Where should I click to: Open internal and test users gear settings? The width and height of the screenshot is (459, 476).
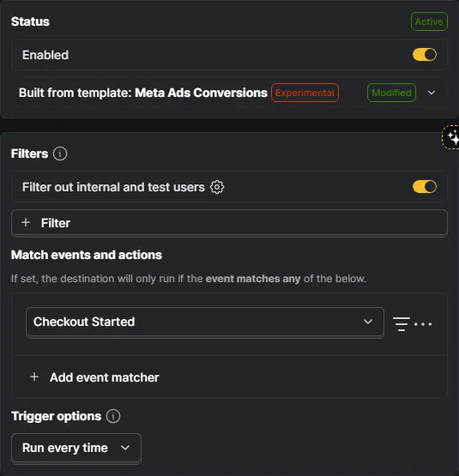click(217, 187)
